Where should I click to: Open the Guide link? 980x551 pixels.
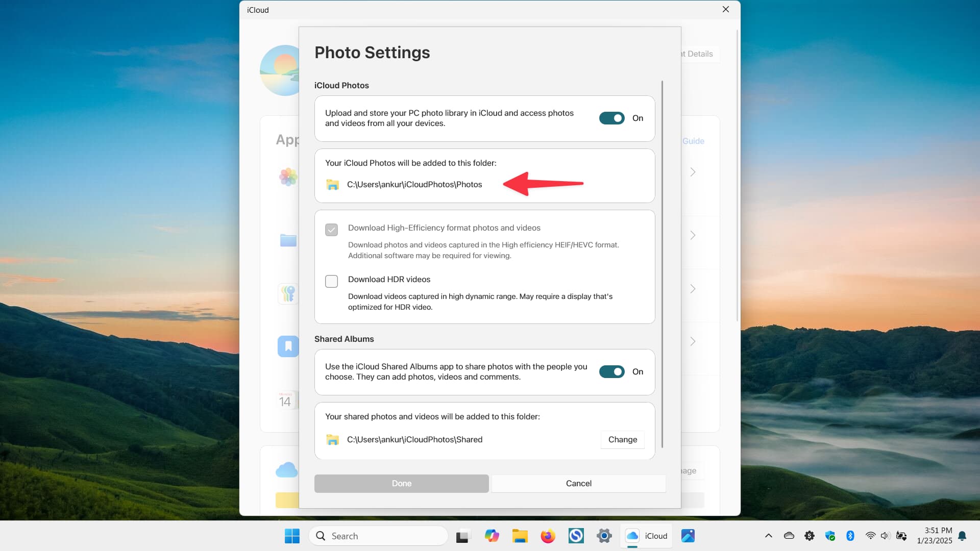(x=693, y=141)
